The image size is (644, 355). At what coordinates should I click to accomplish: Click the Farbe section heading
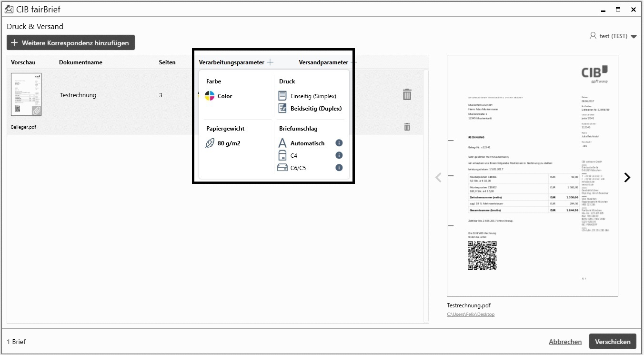(214, 81)
